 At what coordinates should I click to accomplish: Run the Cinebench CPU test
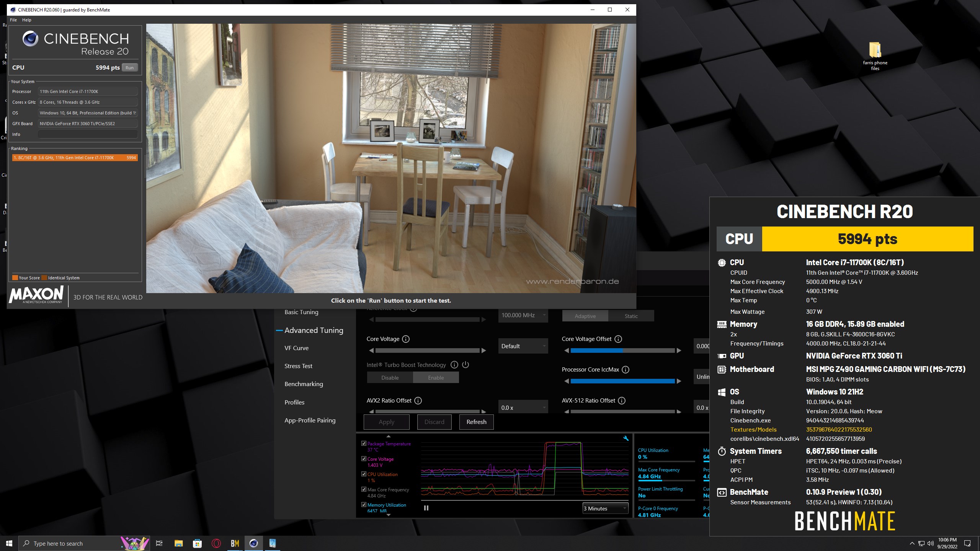(x=130, y=68)
